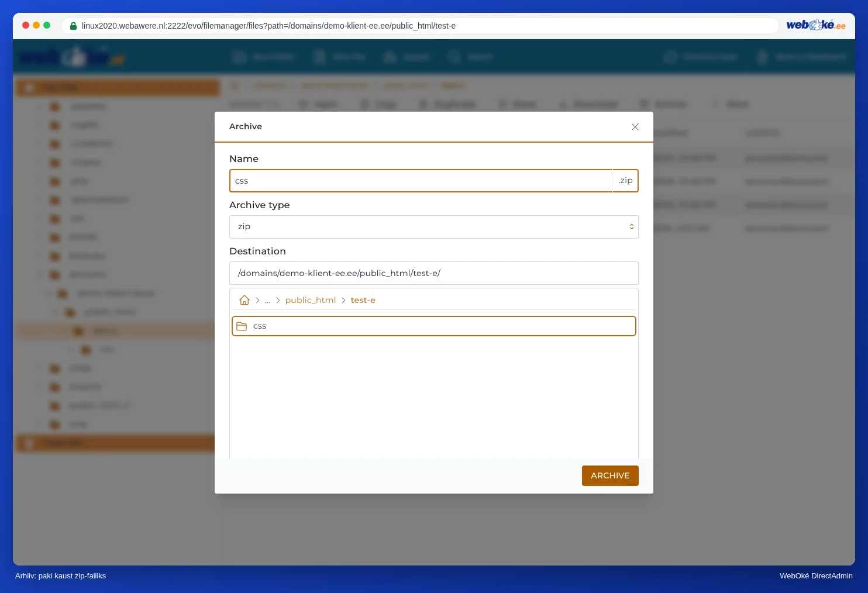Viewport: 868px width, 593px height.
Task: Close the Archive dialog with the X icon
Action: click(635, 127)
